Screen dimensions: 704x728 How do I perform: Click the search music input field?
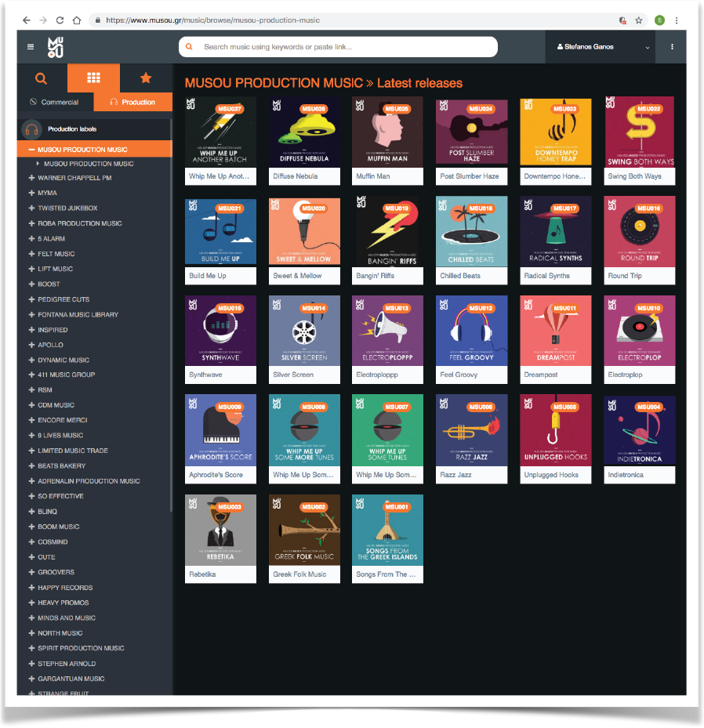pyautogui.click(x=338, y=47)
